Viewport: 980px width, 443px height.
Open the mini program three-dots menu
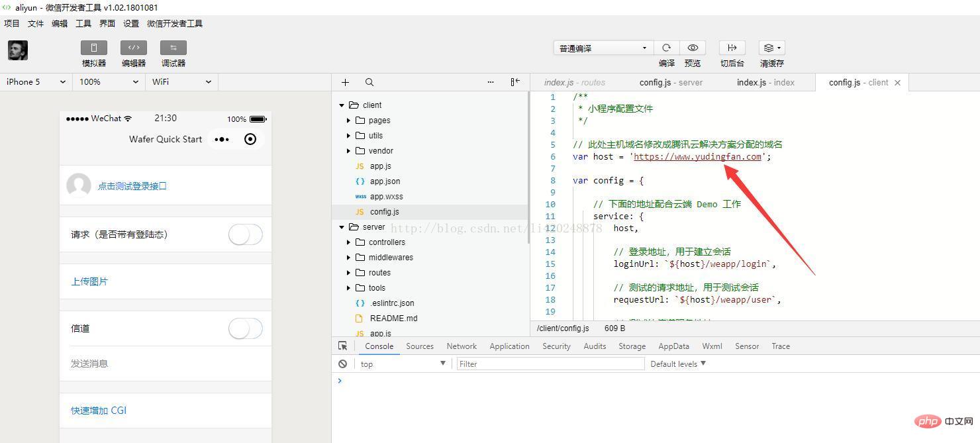[x=222, y=139]
